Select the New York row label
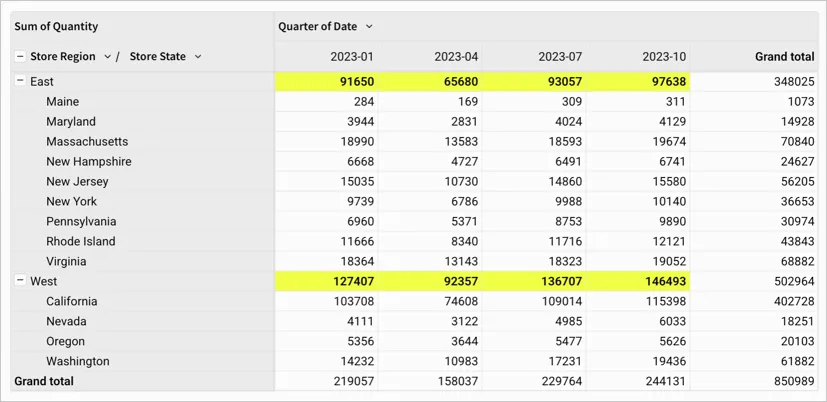This screenshot has width=827, height=402. pyautogui.click(x=72, y=201)
